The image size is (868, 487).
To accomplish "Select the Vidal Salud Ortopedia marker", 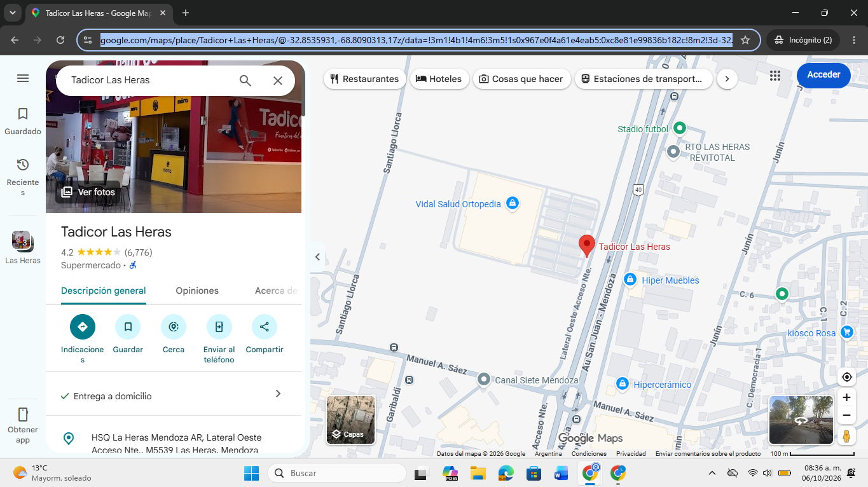I will coord(513,204).
